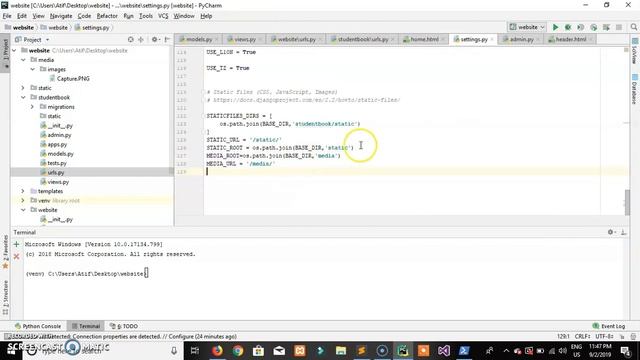
Task: Run the website configuration
Action: (x=555, y=27)
